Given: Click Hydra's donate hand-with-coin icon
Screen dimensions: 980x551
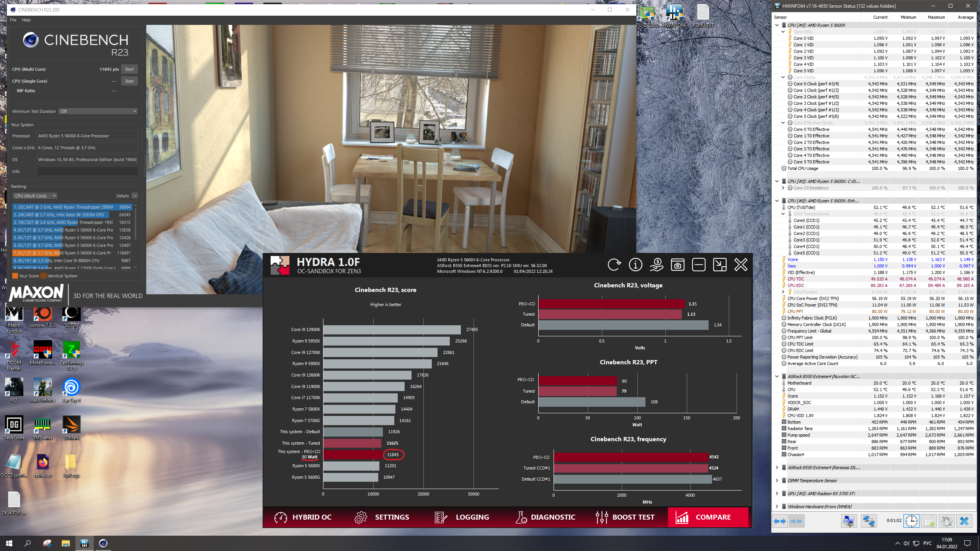Looking at the screenshot, I should click(657, 264).
